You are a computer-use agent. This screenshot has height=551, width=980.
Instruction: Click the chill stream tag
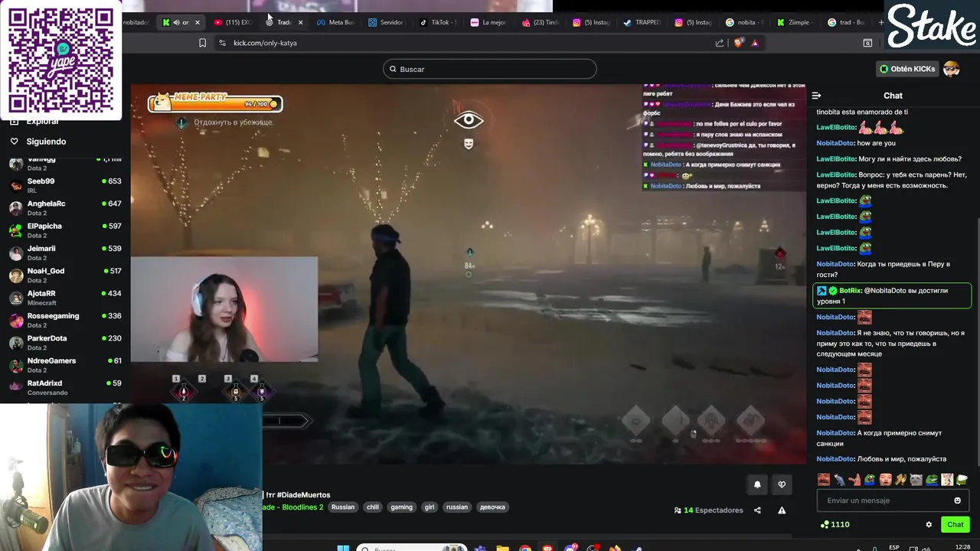coord(373,507)
